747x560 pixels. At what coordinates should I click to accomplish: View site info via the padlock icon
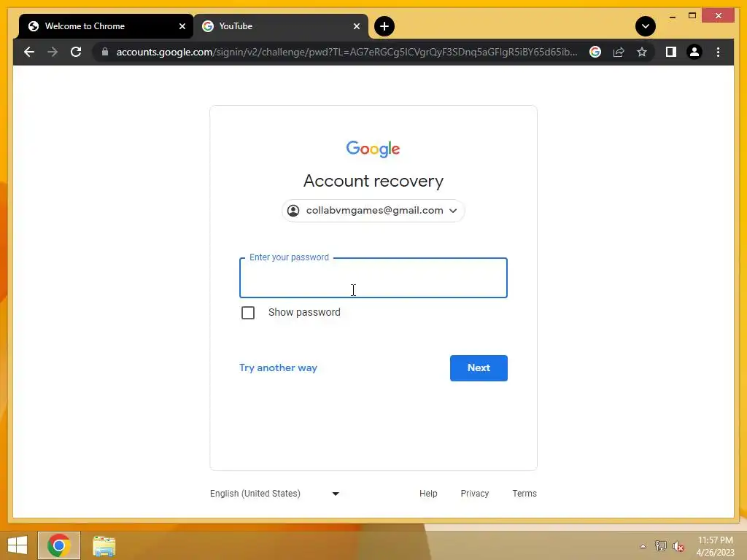click(105, 52)
